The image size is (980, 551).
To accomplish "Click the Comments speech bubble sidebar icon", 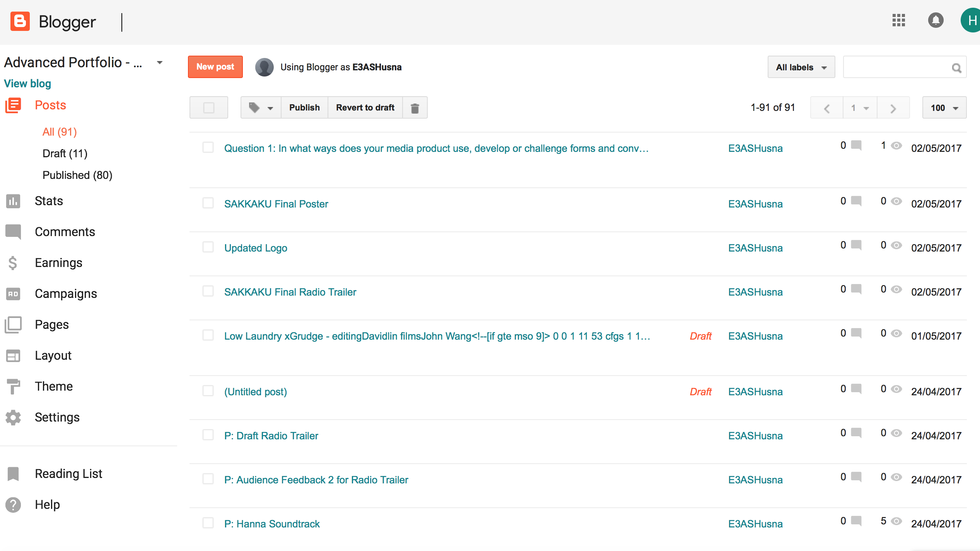I will coord(13,232).
